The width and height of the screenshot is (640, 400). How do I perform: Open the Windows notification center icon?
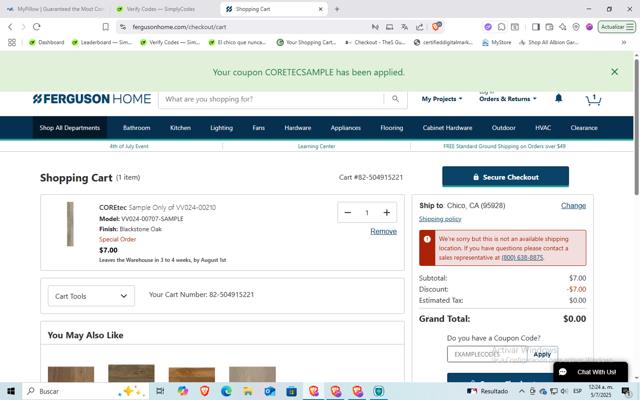point(627,391)
